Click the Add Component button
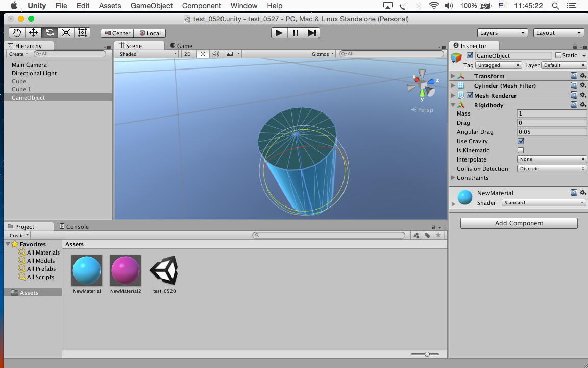The width and height of the screenshot is (588, 368). (x=519, y=223)
